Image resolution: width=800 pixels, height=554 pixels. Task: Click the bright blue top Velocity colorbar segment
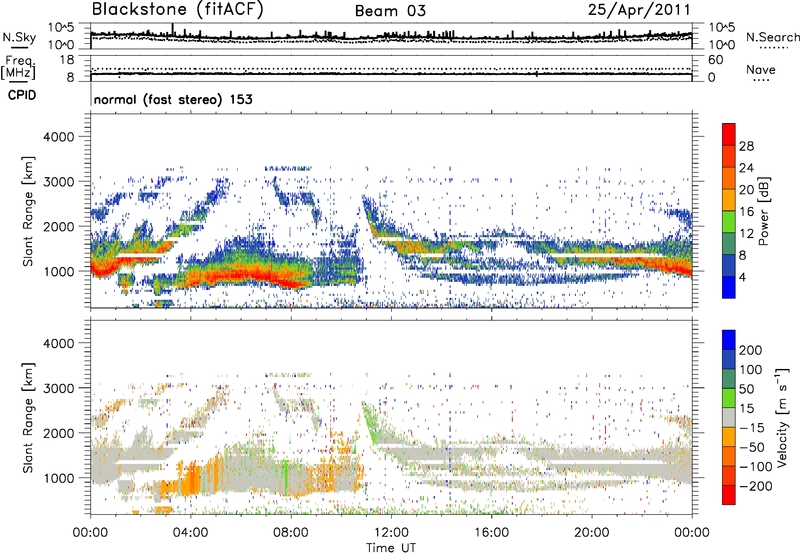tap(729, 340)
